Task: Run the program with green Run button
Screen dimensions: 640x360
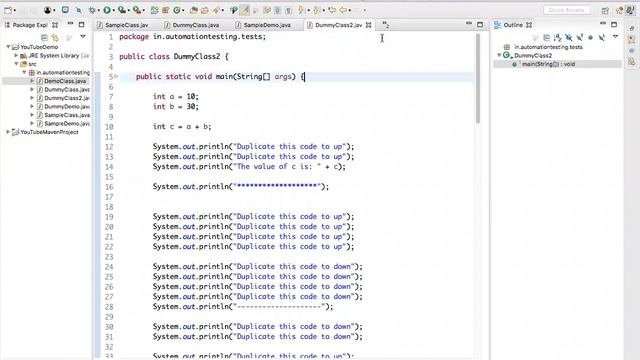Action: [107, 10]
